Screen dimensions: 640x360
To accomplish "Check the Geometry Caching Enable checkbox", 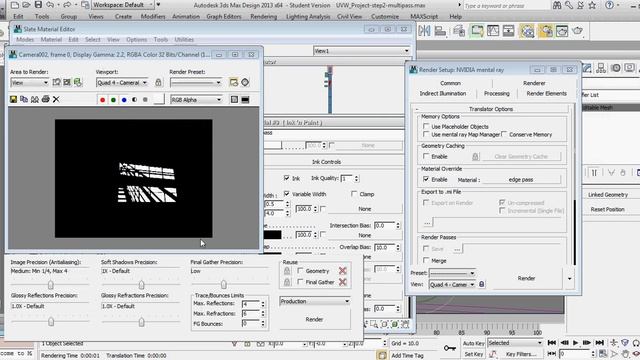I will 426,156.
